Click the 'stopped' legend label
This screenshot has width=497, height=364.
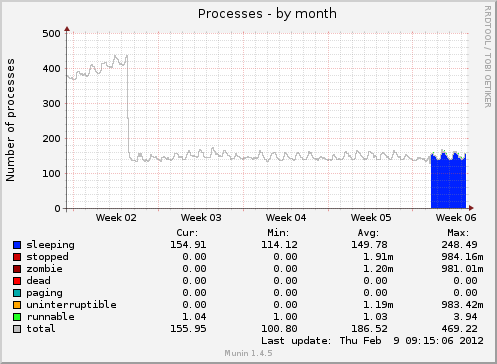pyautogui.click(x=47, y=257)
